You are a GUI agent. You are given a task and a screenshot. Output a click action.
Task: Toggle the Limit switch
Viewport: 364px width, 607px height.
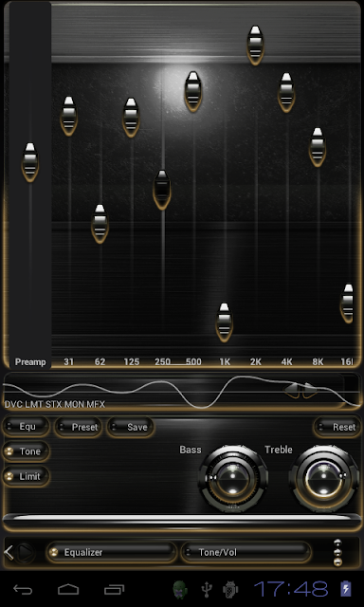(27, 476)
